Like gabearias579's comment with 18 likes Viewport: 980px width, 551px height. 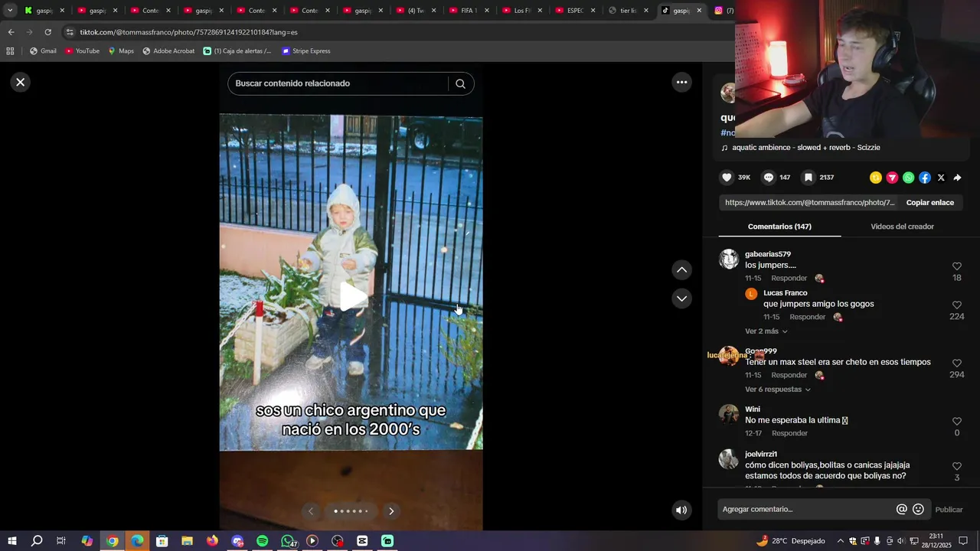[957, 266]
